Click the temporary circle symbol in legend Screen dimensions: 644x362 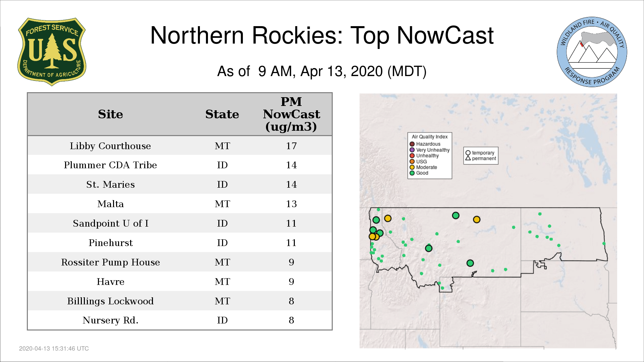click(468, 153)
